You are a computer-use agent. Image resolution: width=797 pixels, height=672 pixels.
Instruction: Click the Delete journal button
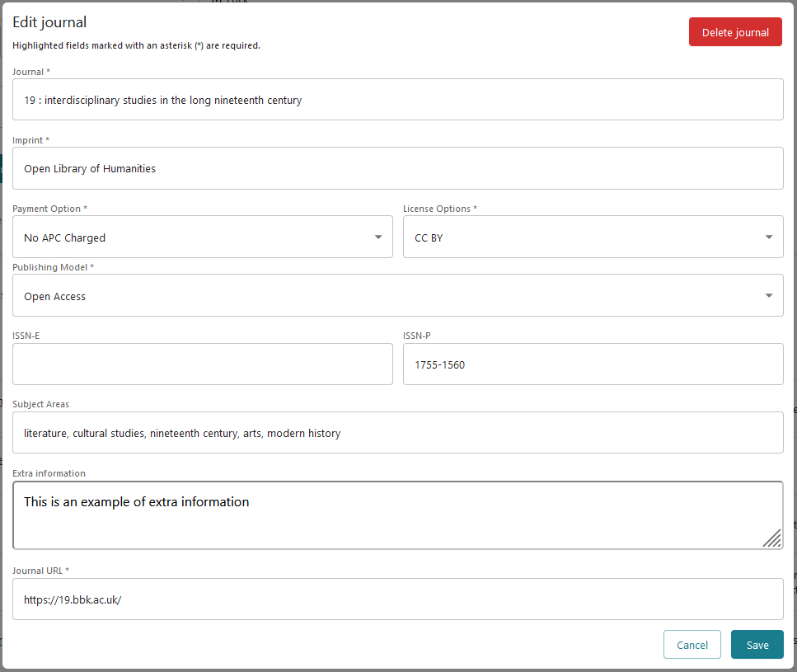point(734,31)
